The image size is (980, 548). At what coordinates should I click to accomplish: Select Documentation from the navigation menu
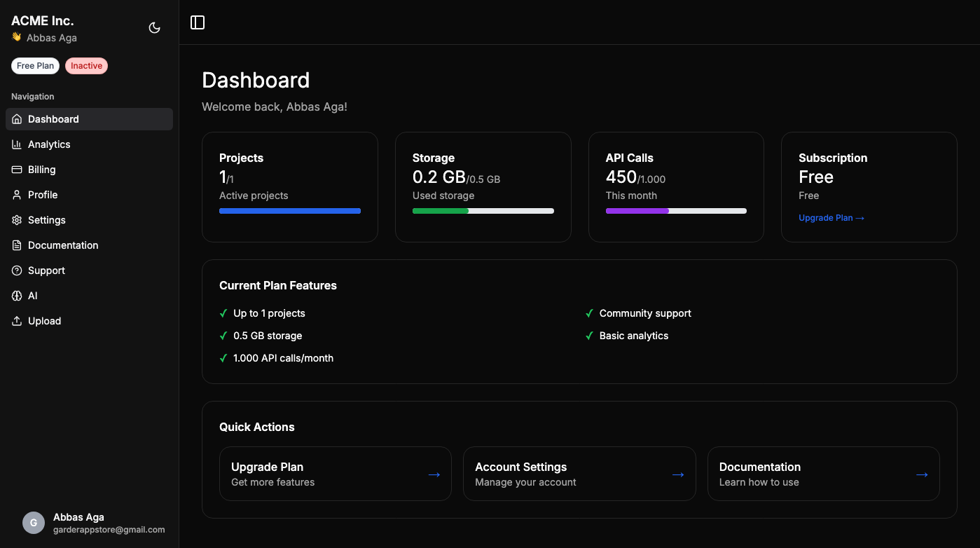pyautogui.click(x=63, y=245)
